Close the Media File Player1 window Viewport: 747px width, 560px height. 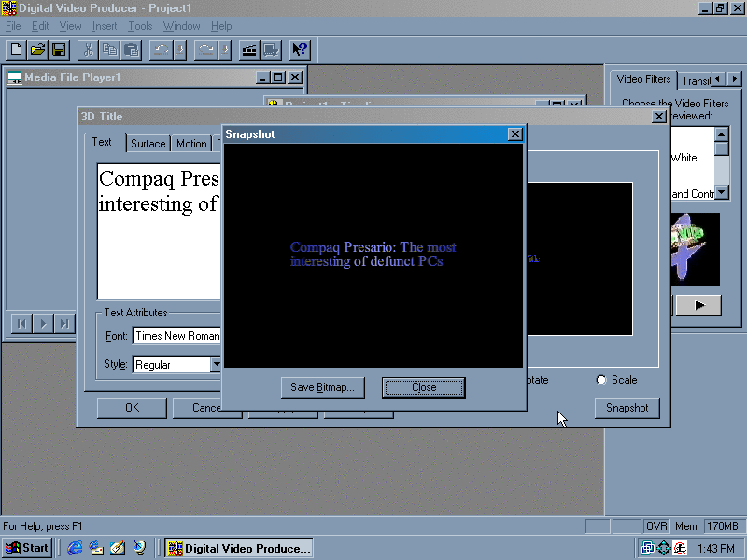click(x=295, y=77)
